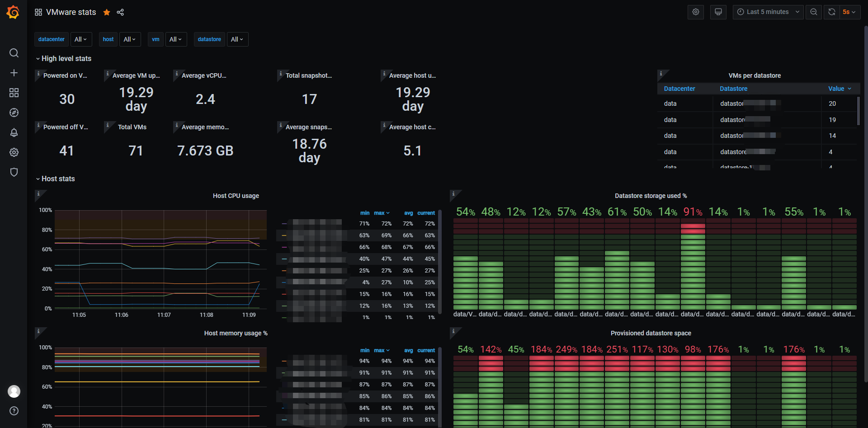Viewport: 868px width, 428px height.
Task: Sort memory legend by max column
Action: [382, 350]
